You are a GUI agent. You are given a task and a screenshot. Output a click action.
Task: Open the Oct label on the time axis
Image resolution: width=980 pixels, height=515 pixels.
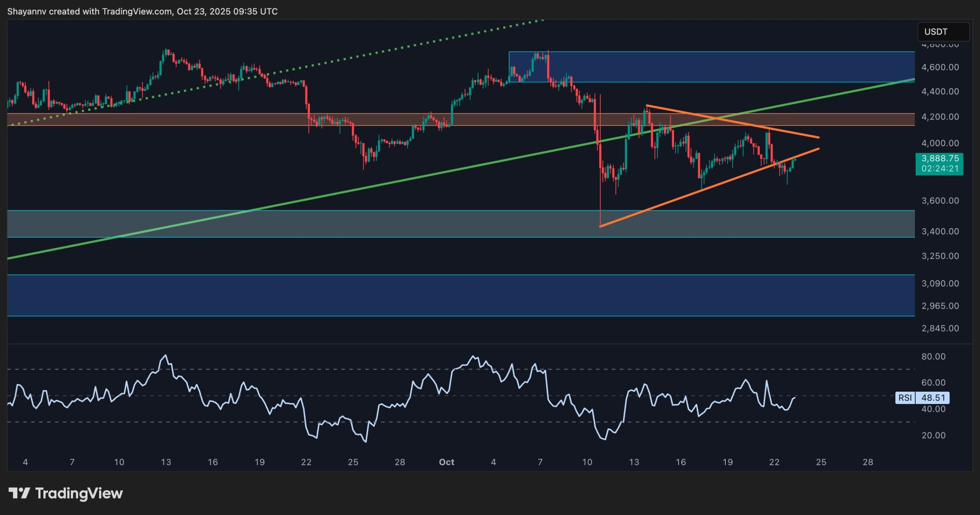tap(447, 462)
